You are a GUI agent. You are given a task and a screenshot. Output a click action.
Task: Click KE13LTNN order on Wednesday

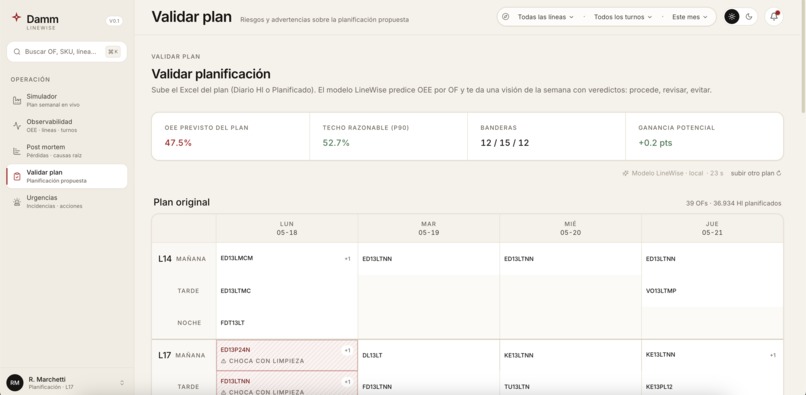(x=519, y=355)
